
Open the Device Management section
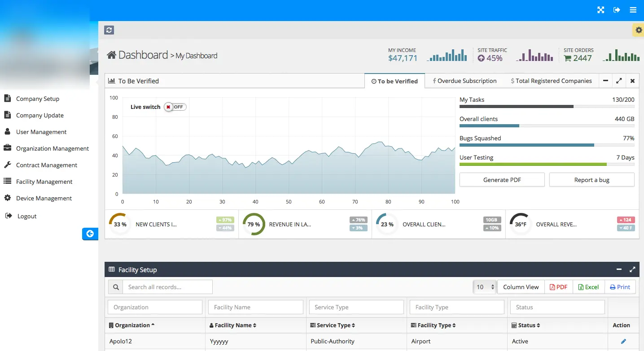pos(43,198)
